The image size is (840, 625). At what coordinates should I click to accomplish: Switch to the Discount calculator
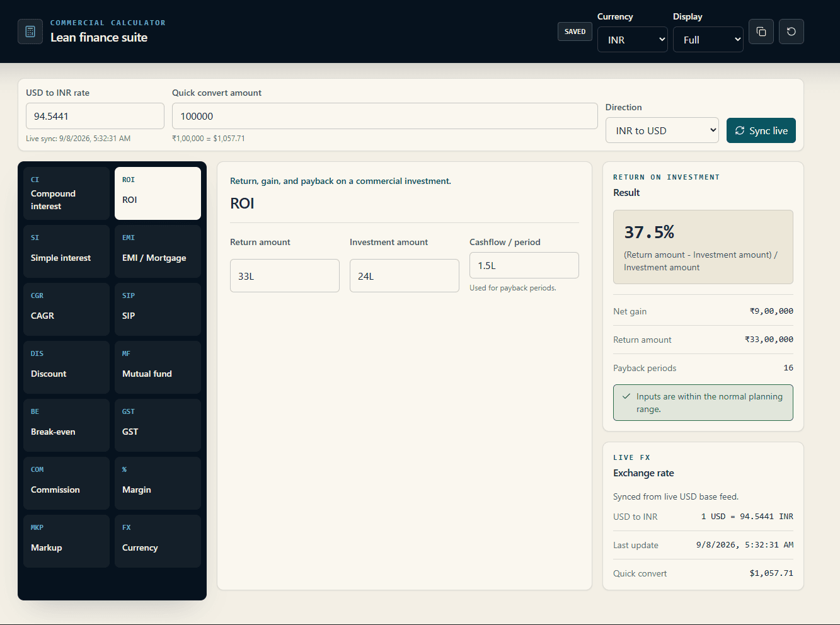click(66, 367)
